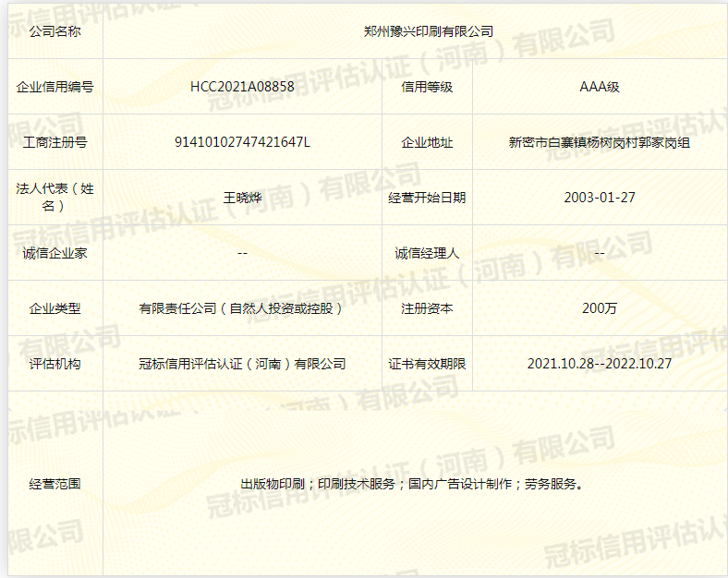Select legal representative name 王晓烨
This screenshot has width=728, height=578.
(x=242, y=198)
